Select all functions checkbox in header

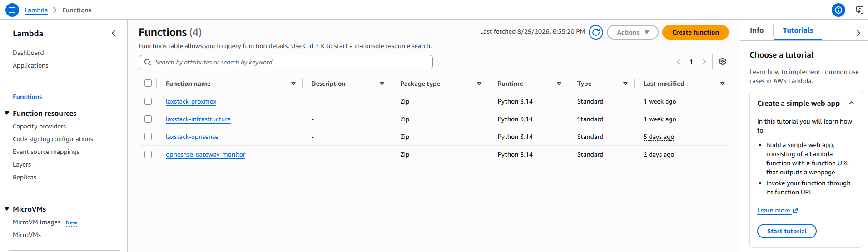(x=148, y=83)
